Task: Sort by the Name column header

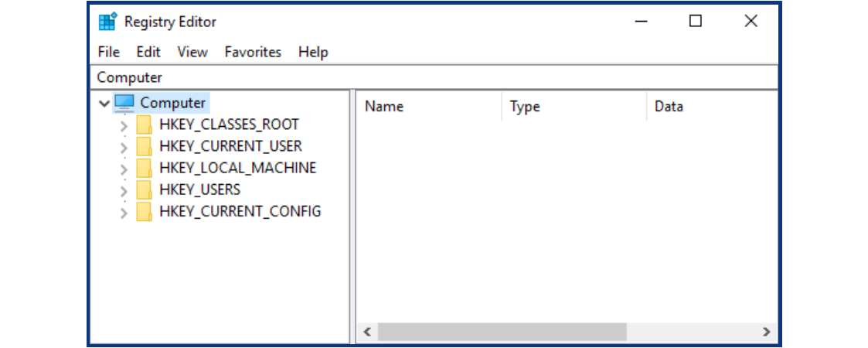Action: coord(429,107)
